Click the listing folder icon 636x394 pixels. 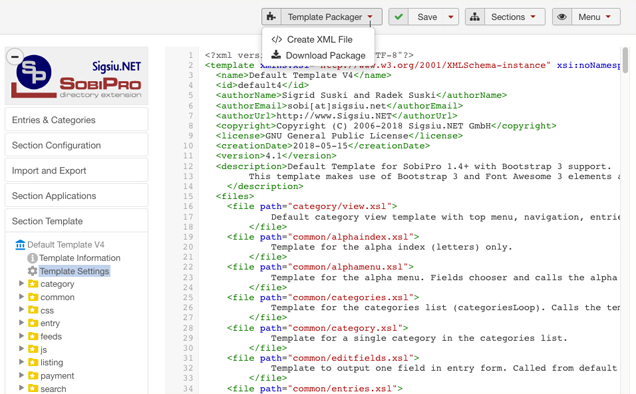click(33, 362)
